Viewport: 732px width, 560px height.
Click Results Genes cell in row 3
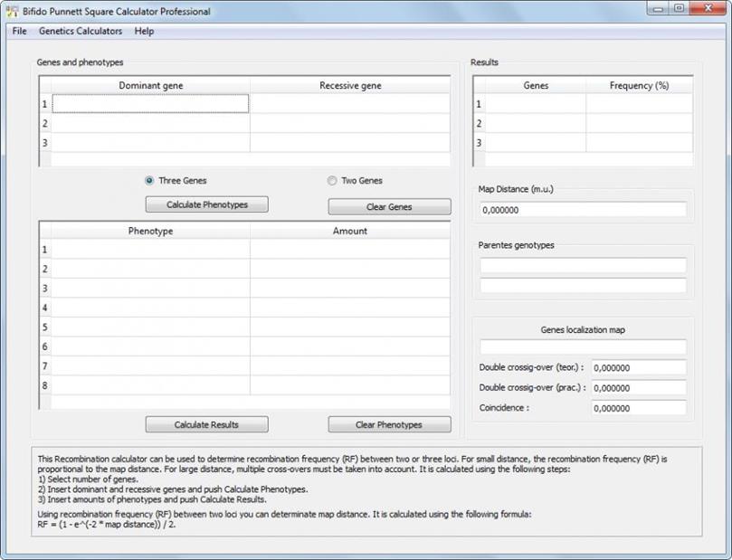click(x=536, y=143)
